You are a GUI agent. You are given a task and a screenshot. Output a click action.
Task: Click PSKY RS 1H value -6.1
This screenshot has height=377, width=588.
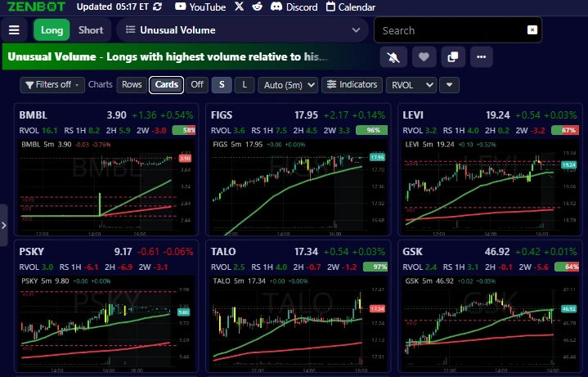point(91,267)
